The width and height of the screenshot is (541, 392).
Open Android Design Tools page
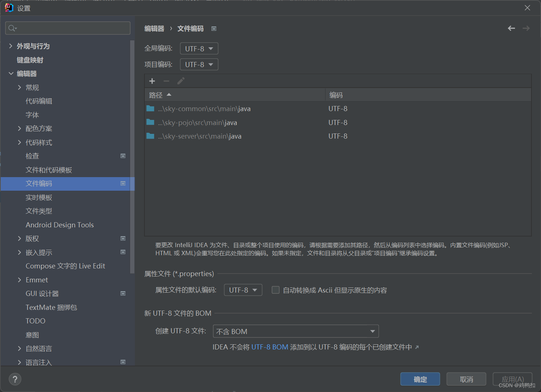(60, 225)
